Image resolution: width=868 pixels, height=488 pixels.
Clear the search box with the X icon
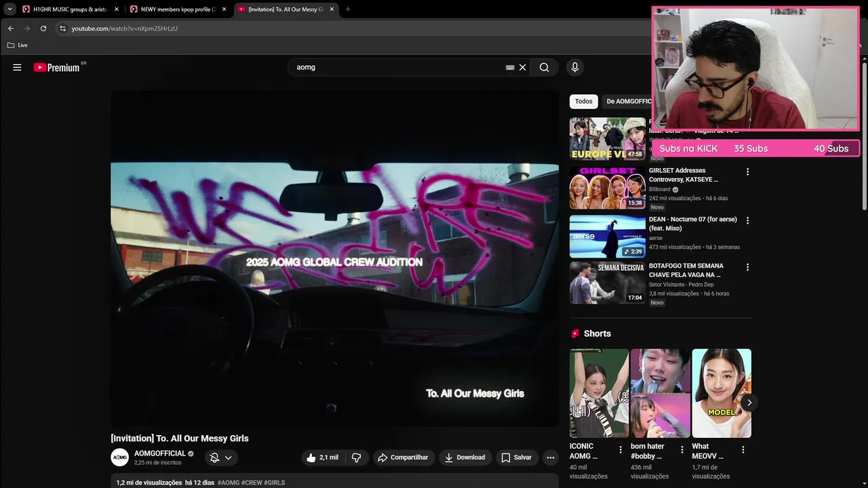click(x=522, y=67)
